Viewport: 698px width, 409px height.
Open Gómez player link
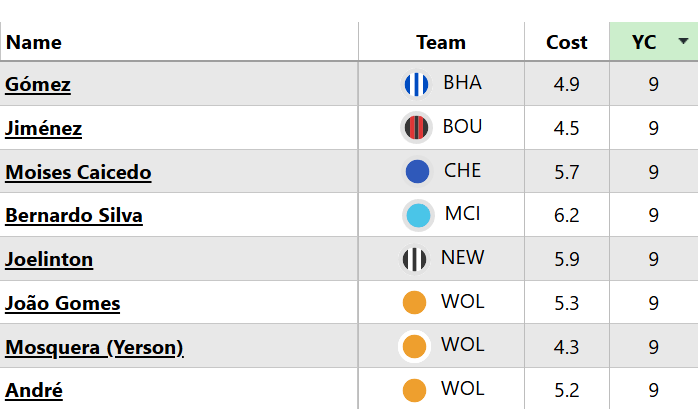tap(38, 85)
